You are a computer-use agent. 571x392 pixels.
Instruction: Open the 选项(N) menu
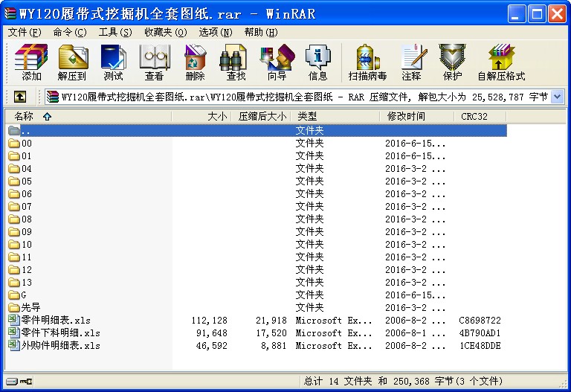pos(215,33)
